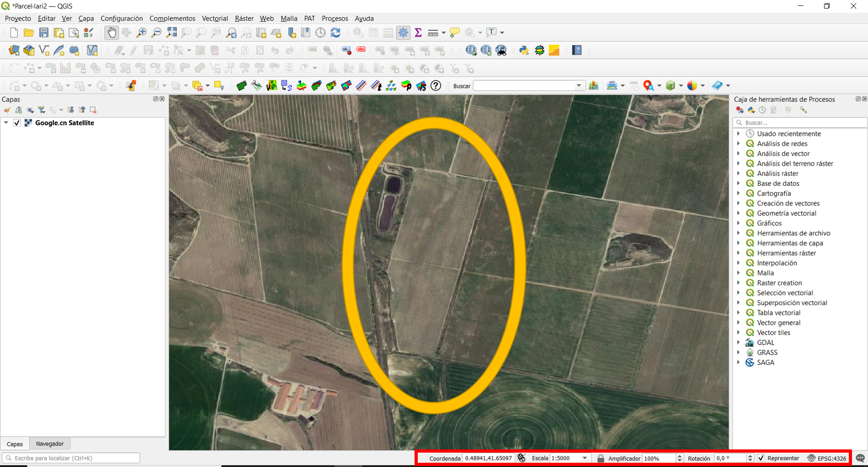Click the toolbox Buscar search field

pos(800,122)
